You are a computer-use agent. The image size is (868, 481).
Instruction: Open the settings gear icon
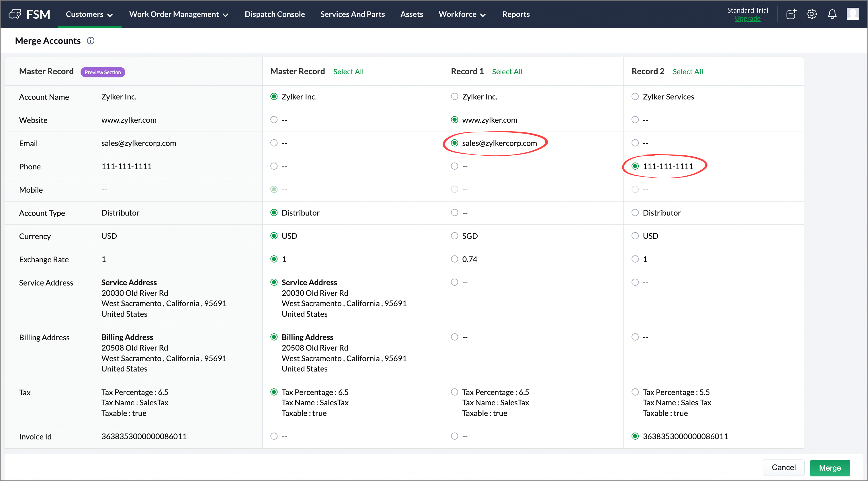(812, 14)
